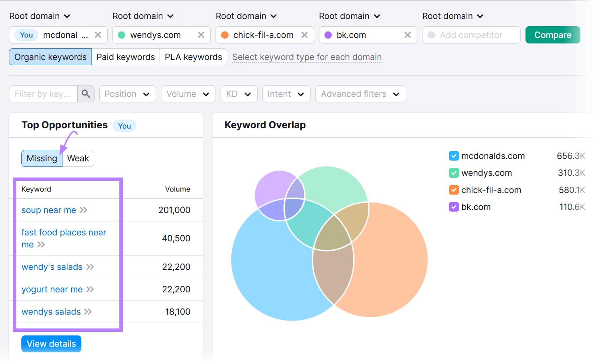Open the Volume filter dropdown
This screenshot has height=364, width=600.
click(x=188, y=94)
